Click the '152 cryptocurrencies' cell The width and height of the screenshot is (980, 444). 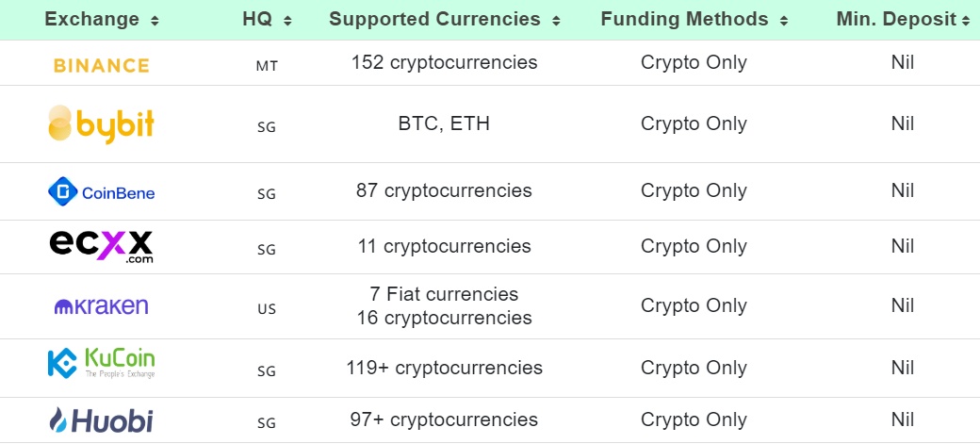click(445, 63)
